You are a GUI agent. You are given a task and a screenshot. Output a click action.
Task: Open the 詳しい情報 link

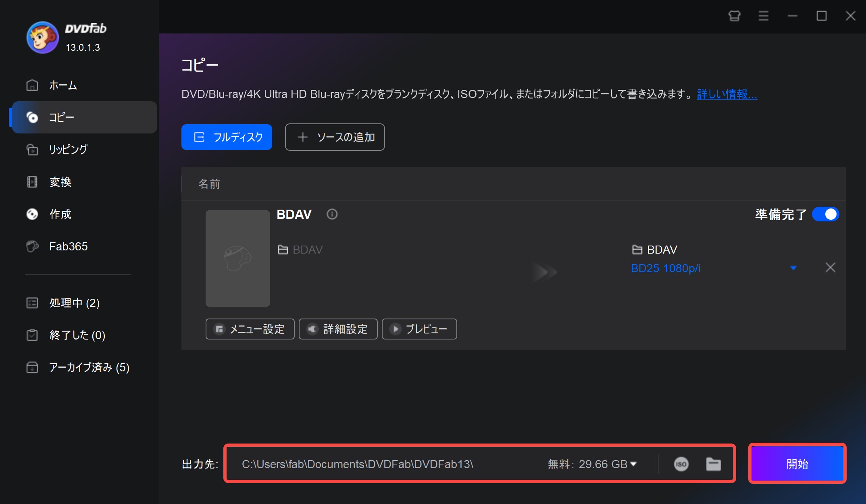tap(727, 94)
